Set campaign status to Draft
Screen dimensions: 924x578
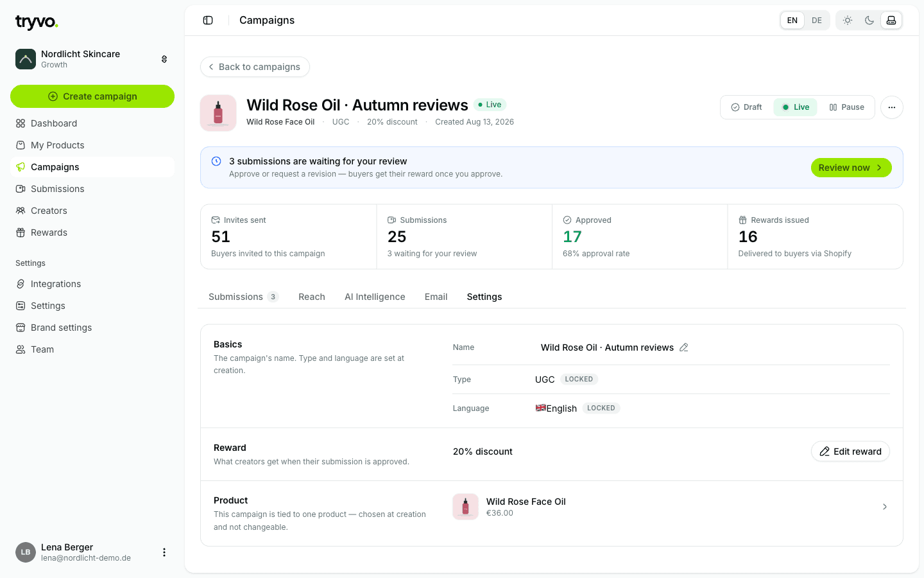click(747, 107)
